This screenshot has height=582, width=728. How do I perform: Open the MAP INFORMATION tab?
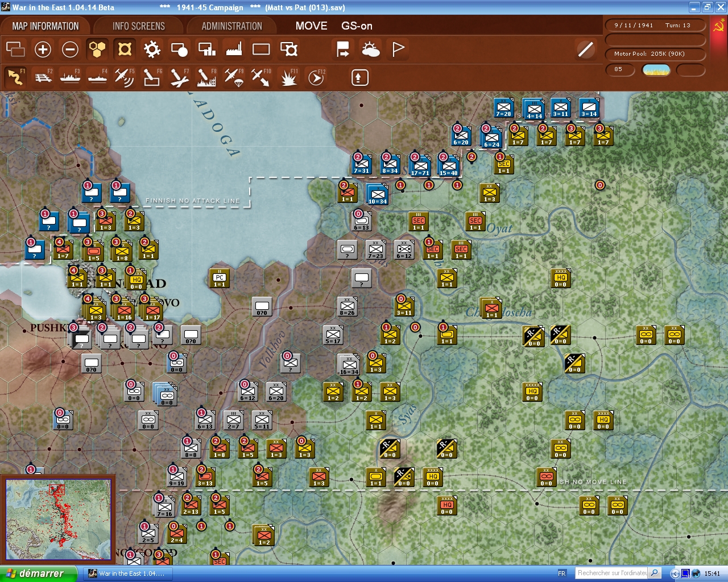click(x=45, y=26)
